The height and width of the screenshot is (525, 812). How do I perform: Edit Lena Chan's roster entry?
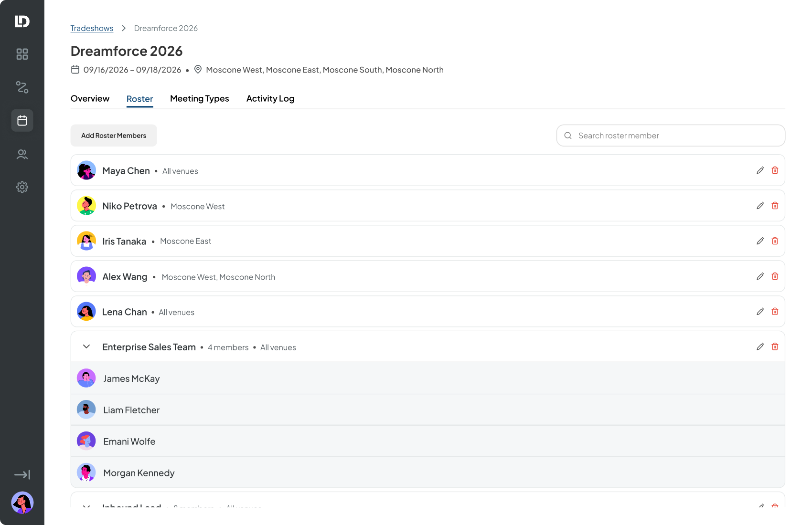click(760, 312)
